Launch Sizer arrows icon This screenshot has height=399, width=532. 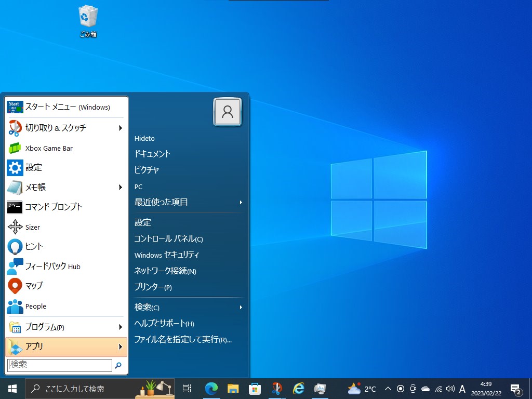tap(15, 227)
